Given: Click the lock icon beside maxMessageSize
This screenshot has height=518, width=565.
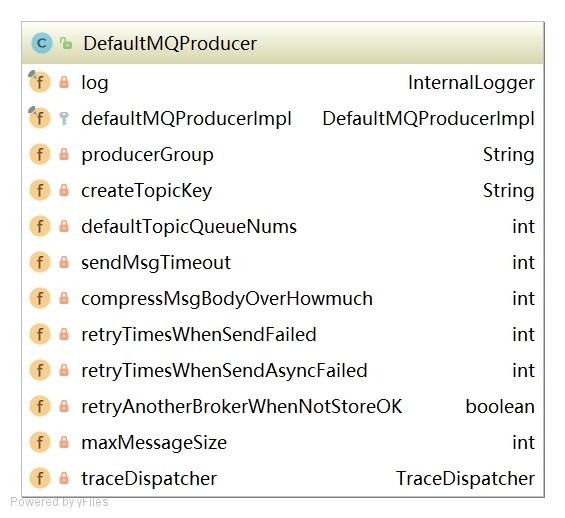Looking at the screenshot, I should click(x=64, y=442).
